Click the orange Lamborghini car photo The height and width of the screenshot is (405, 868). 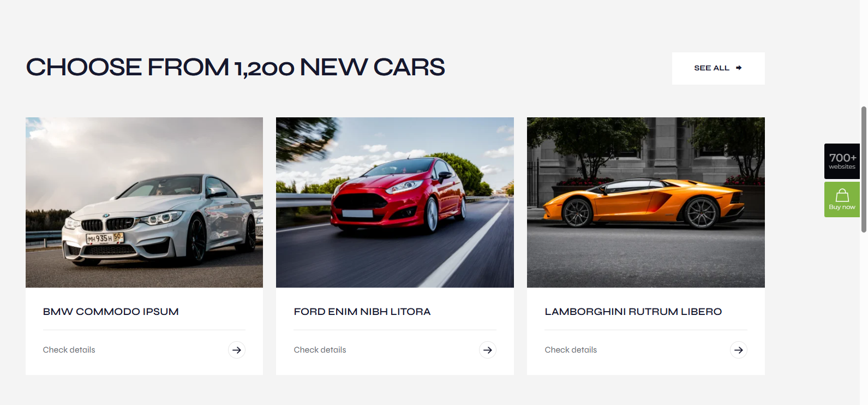pyautogui.click(x=646, y=202)
